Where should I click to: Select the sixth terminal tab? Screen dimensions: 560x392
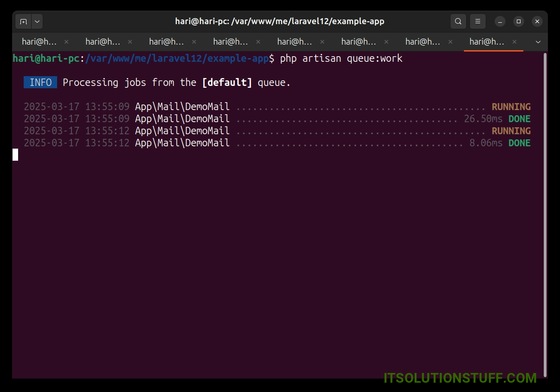pyautogui.click(x=358, y=42)
